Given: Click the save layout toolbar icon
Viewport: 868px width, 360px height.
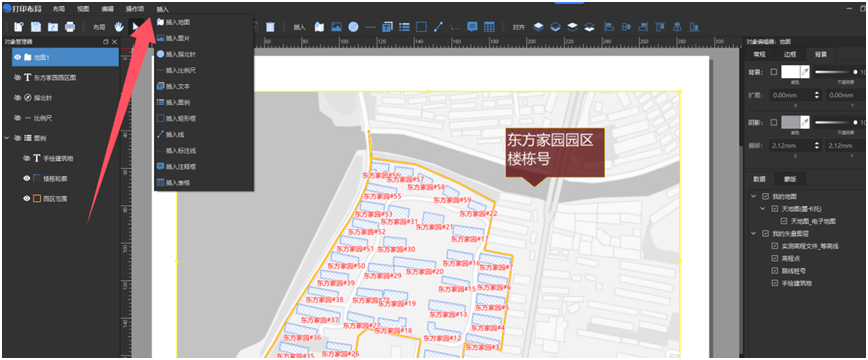Looking at the screenshot, I should click(36, 27).
